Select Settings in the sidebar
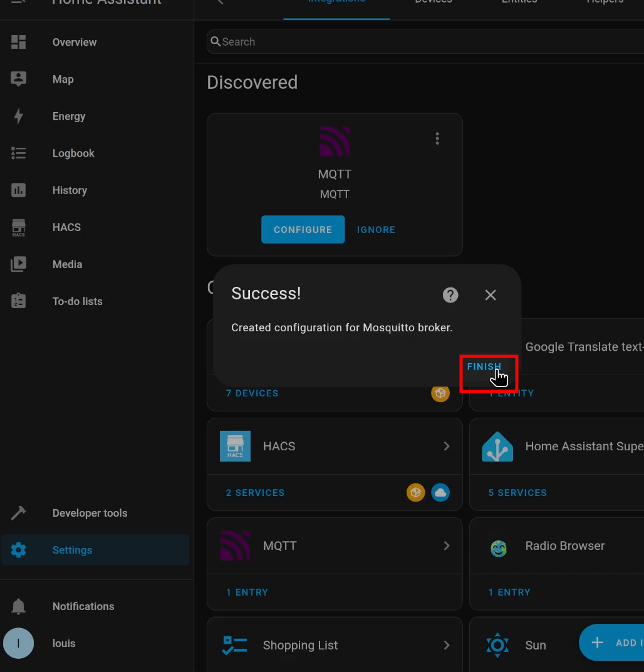This screenshot has height=672, width=644. (x=95, y=550)
